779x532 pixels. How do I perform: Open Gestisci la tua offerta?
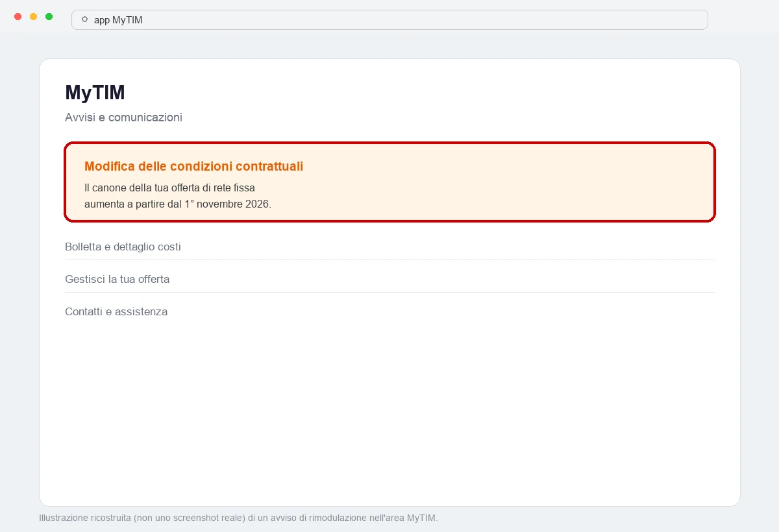[389, 279]
